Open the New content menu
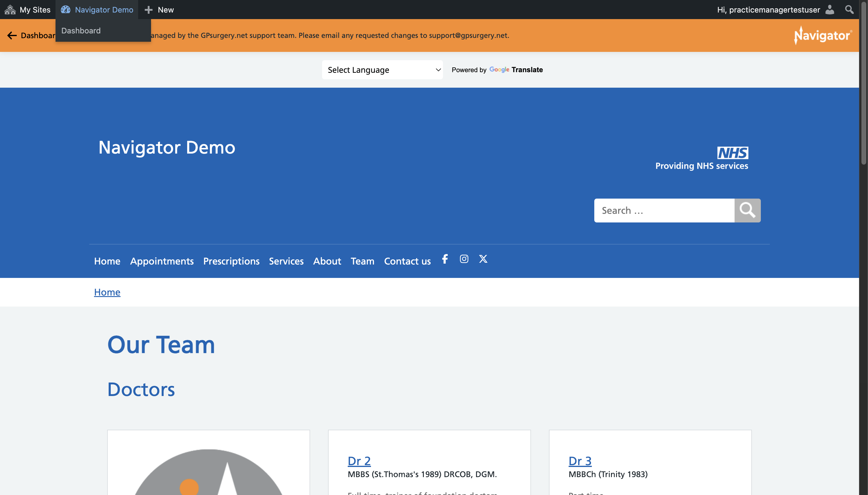Screen dimensions: 868x495 click(x=159, y=10)
